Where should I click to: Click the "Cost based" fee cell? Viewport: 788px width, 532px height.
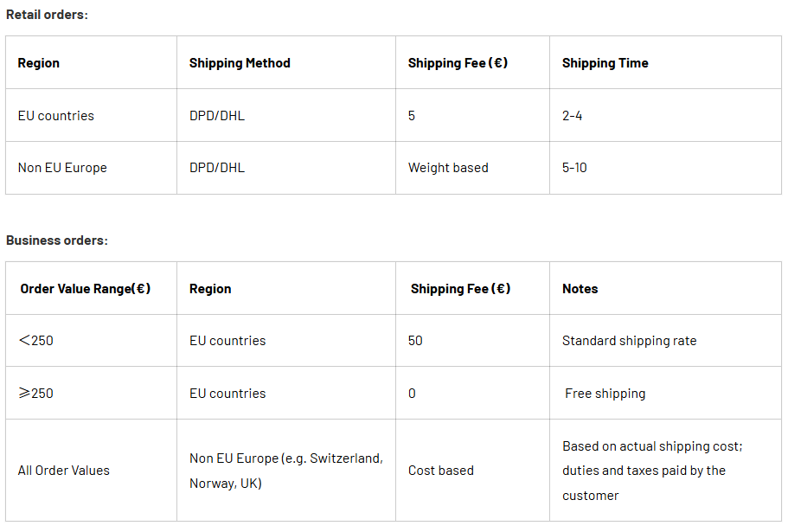point(441,471)
